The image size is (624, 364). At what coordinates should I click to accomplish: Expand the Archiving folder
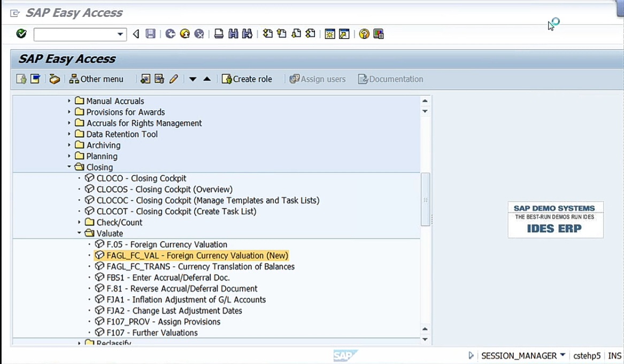(x=69, y=145)
